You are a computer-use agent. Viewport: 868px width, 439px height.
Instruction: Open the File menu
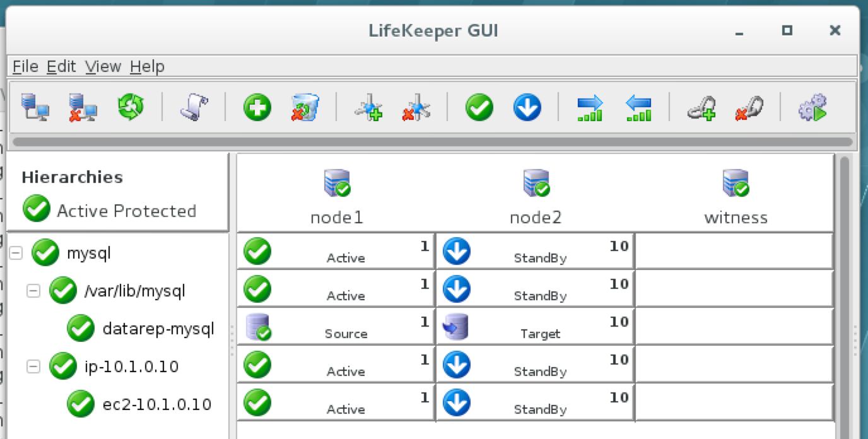click(x=25, y=66)
